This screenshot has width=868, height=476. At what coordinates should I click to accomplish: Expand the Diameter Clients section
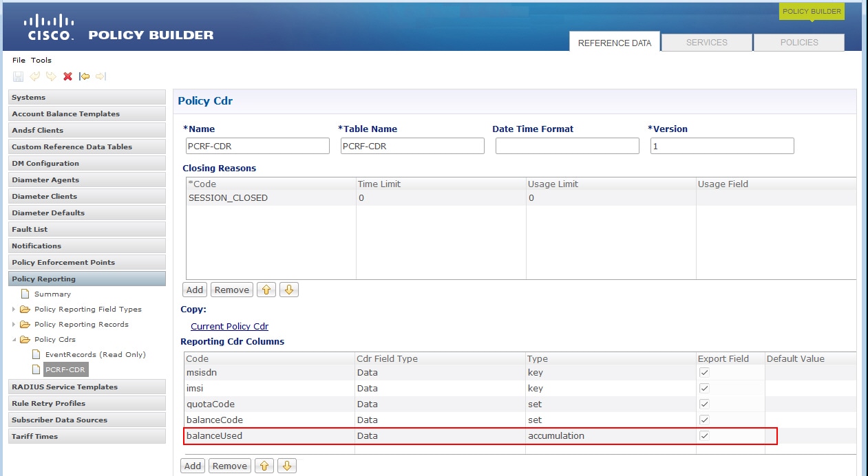(x=87, y=197)
